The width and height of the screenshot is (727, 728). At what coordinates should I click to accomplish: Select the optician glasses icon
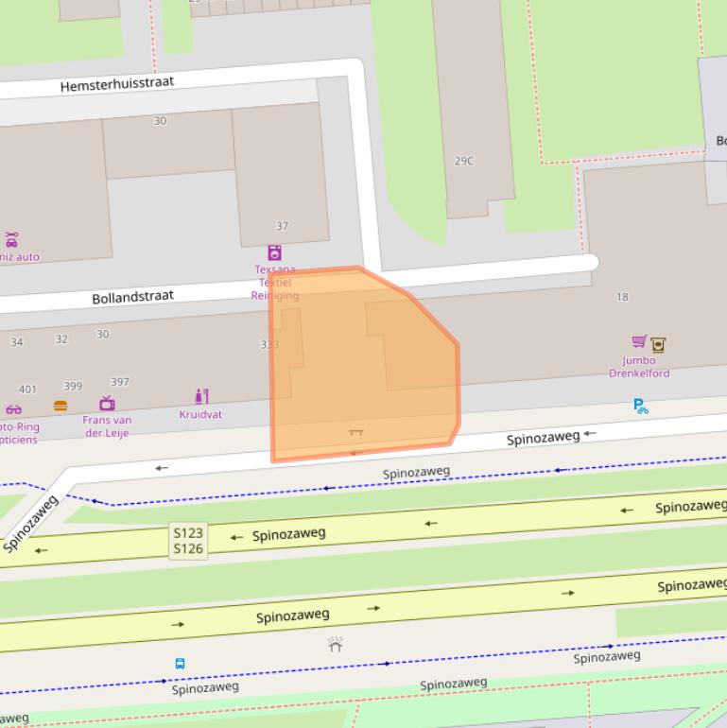click(x=13, y=409)
